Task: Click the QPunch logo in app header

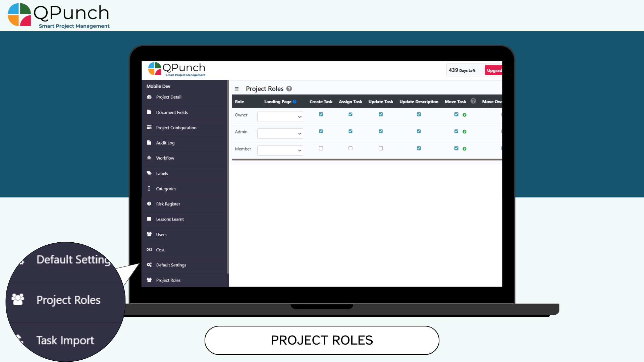Action: (177, 69)
